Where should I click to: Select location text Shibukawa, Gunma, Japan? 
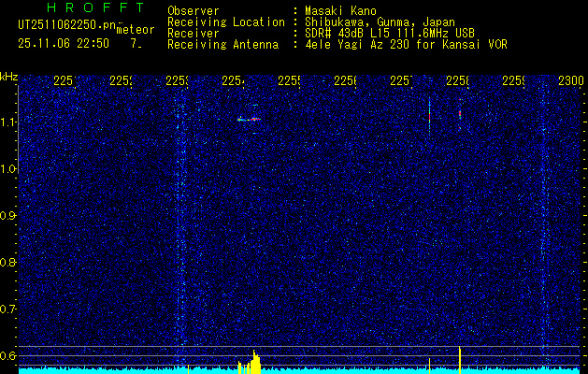pos(380,22)
